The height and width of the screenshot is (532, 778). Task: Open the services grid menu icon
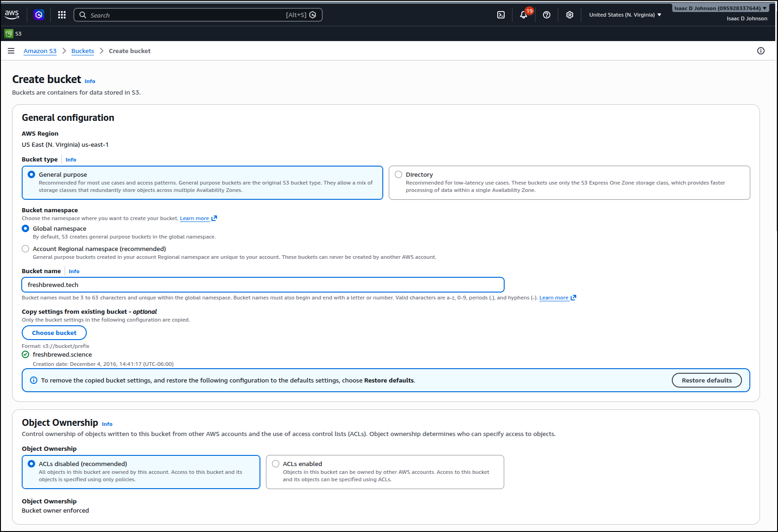[x=62, y=15]
